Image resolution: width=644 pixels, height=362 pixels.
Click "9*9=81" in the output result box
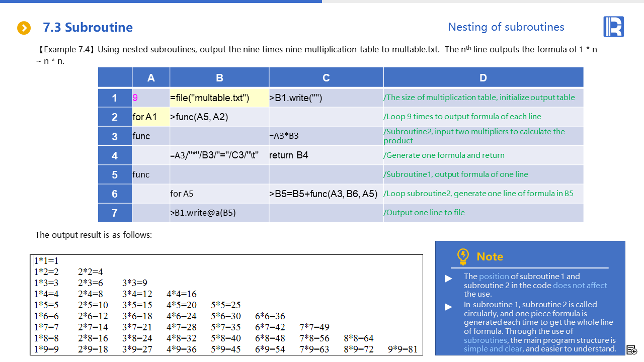tap(403, 349)
